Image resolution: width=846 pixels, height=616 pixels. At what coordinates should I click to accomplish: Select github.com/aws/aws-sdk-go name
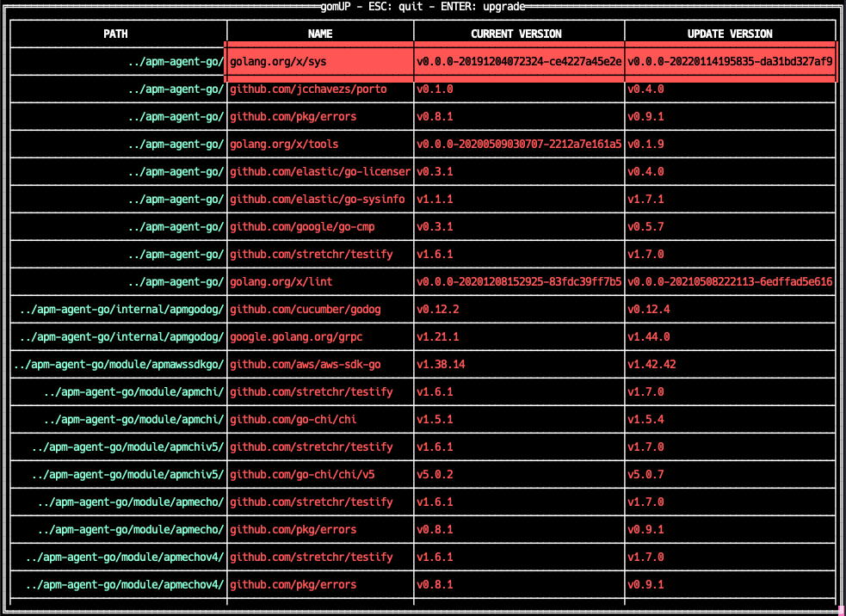click(x=306, y=364)
